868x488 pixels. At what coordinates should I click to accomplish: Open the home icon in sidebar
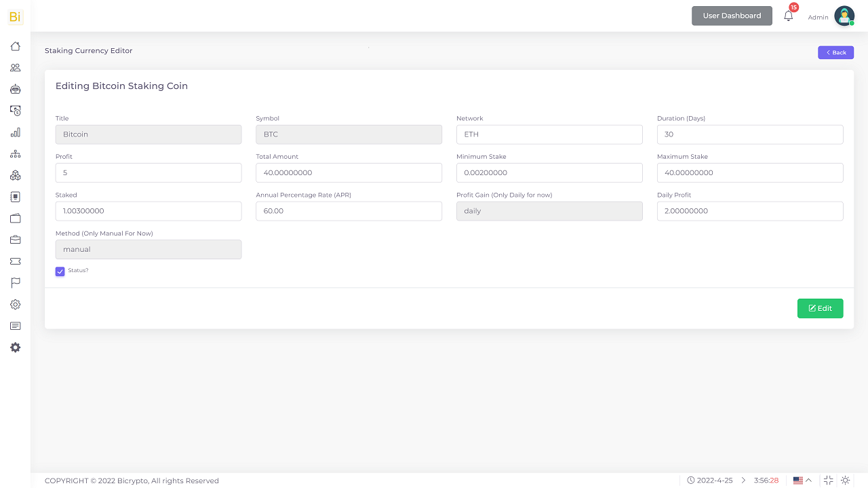pos(15,46)
